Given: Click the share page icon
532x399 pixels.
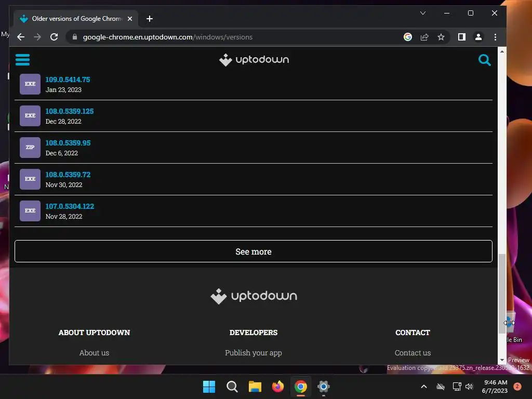Looking at the screenshot, I should pos(424,37).
